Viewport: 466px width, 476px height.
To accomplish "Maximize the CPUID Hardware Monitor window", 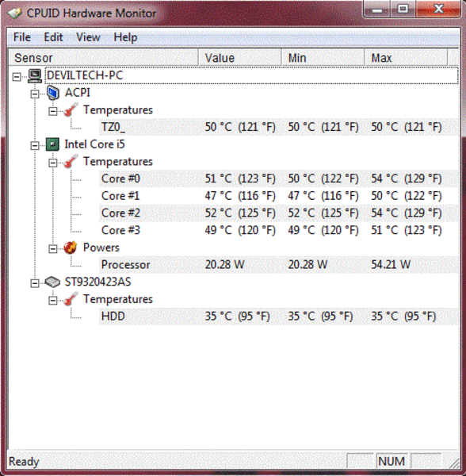I will [403, 9].
